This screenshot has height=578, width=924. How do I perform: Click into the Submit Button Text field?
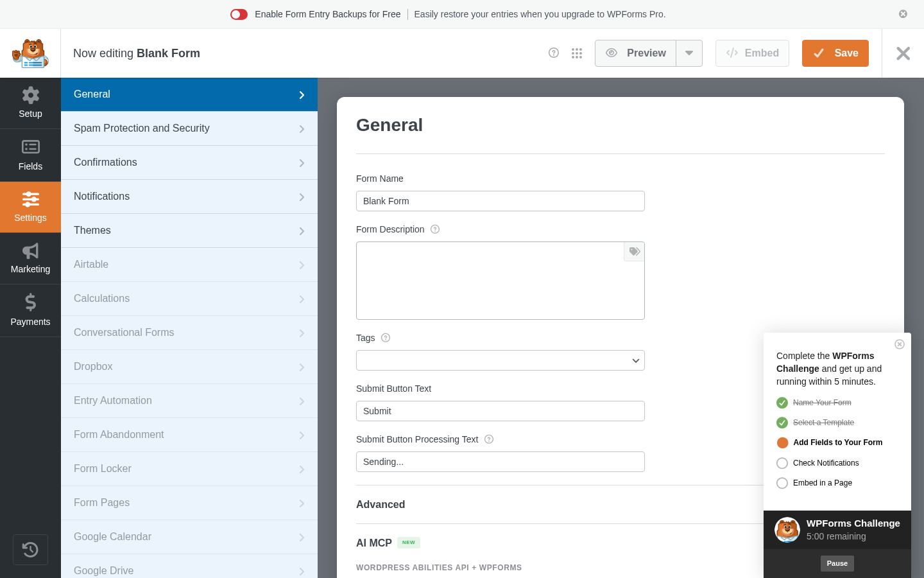[x=501, y=411]
